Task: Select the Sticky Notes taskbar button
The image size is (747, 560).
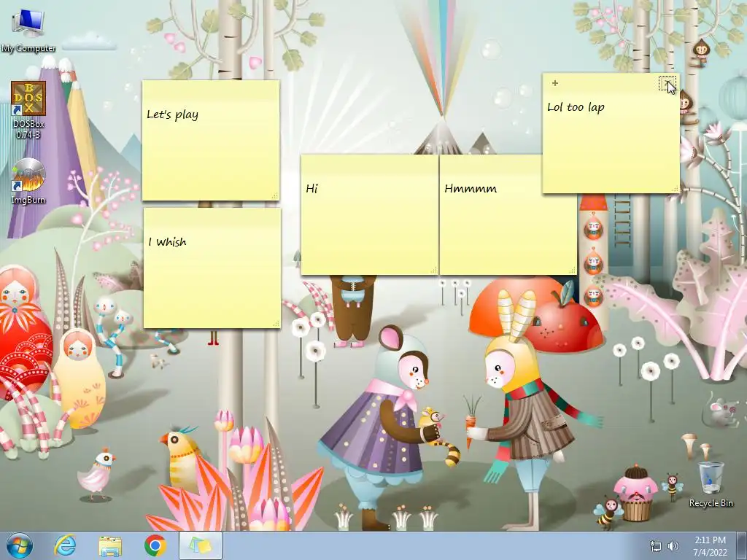Action: (x=201, y=545)
